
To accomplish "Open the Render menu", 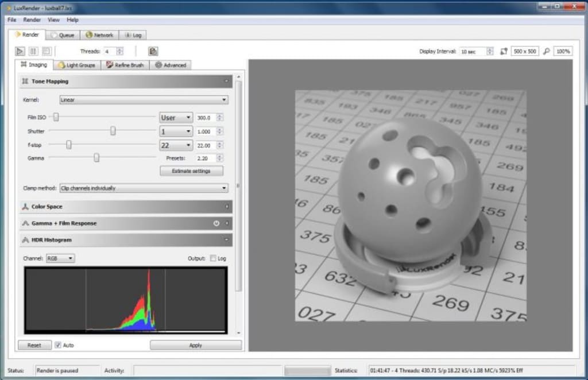I will [32, 19].
